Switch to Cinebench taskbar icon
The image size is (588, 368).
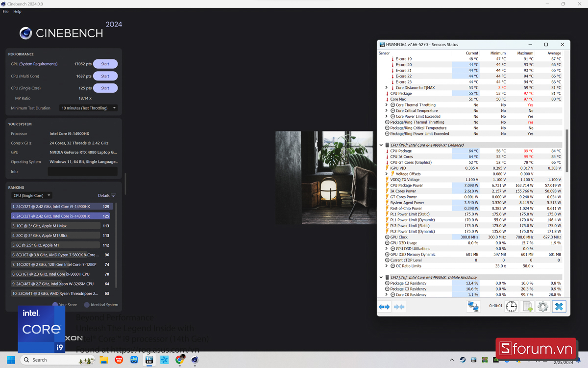(x=195, y=360)
